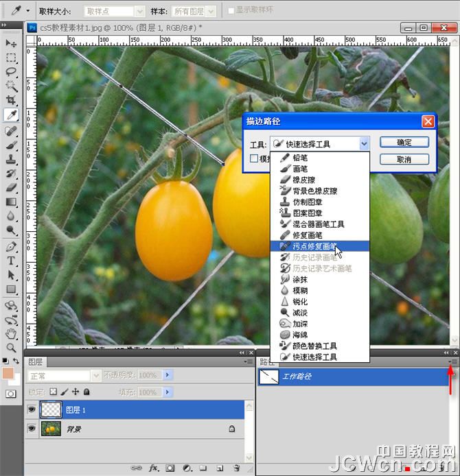Select the Pen tool

11,247
